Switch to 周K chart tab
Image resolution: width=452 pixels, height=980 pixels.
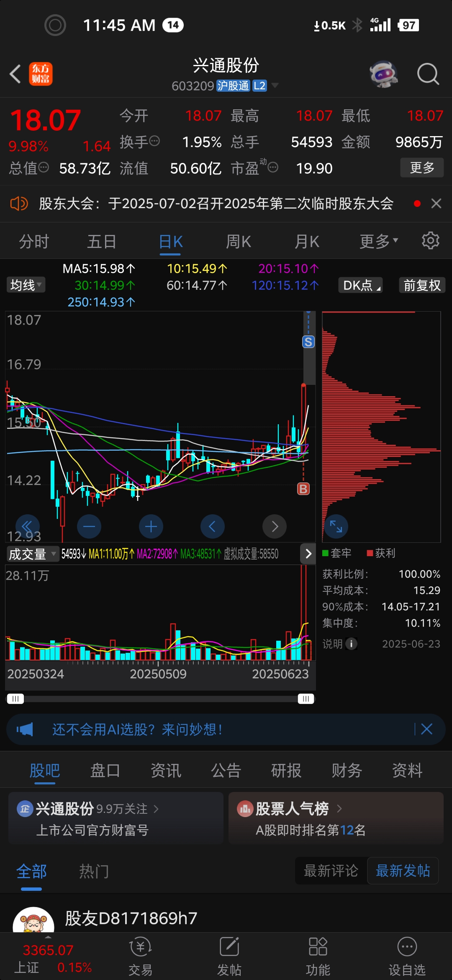pyautogui.click(x=239, y=242)
